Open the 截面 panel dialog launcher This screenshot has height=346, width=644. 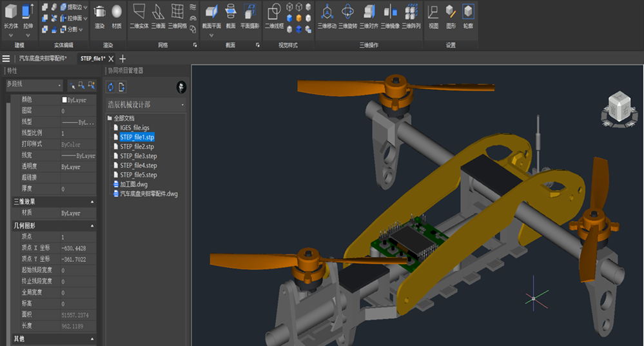257,45
